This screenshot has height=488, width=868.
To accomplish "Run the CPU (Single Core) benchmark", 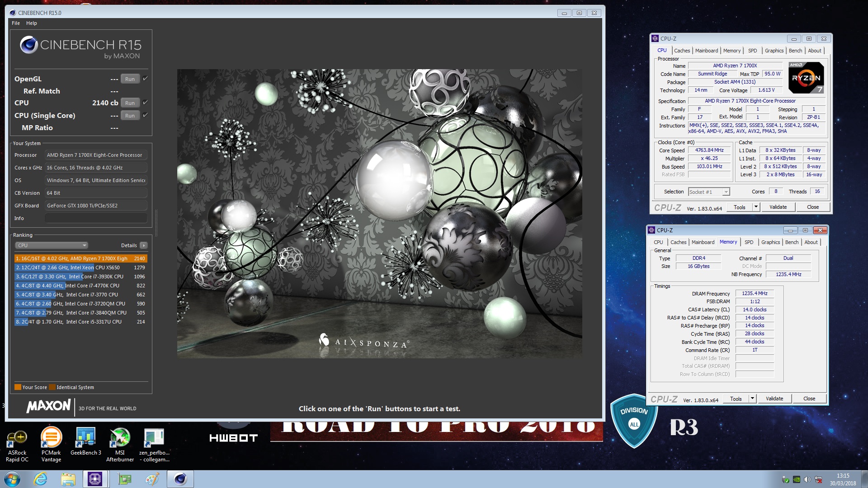I will (130, 115).
